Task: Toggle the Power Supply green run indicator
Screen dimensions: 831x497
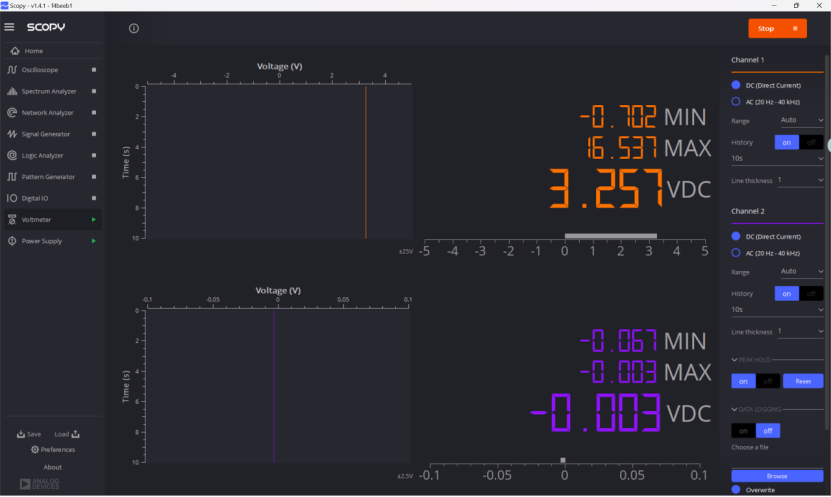Action: pos(94,241)
